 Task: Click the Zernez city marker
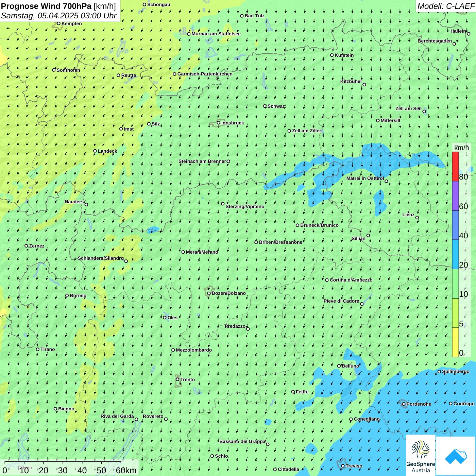(x=26, y=246)
